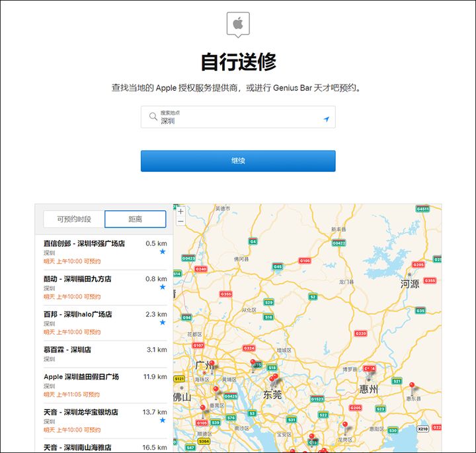
Task: Zoom out on the map with minus
Action: (180, 222)
